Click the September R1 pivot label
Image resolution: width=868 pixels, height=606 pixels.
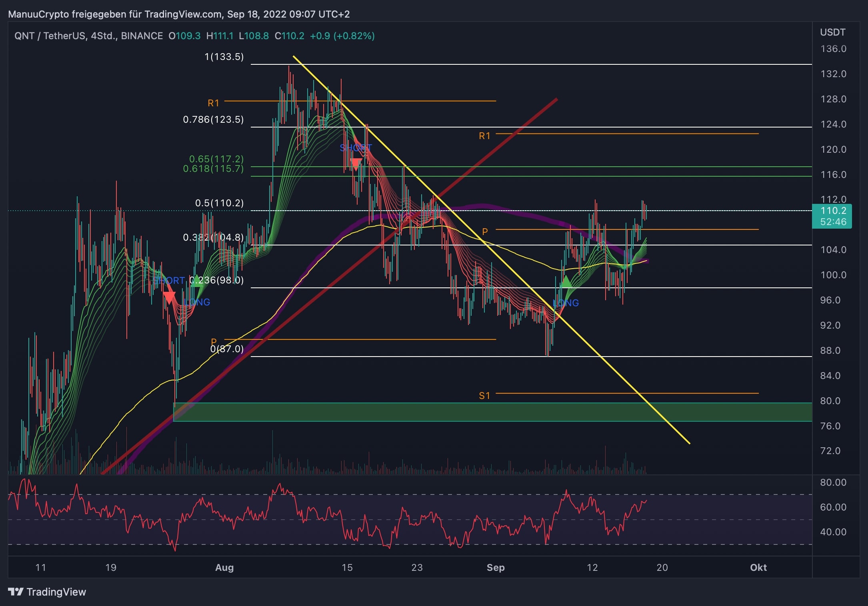pyautogui.click(x=485, y=136)
